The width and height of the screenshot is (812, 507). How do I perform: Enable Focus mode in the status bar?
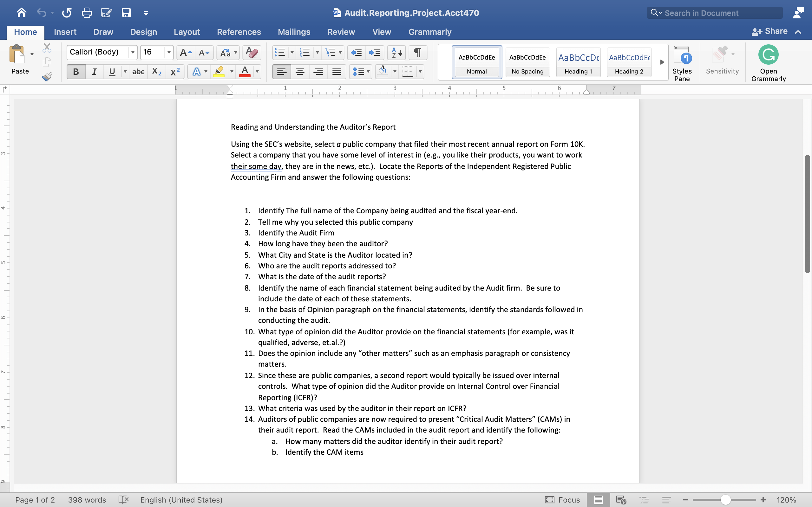[562, 500]
